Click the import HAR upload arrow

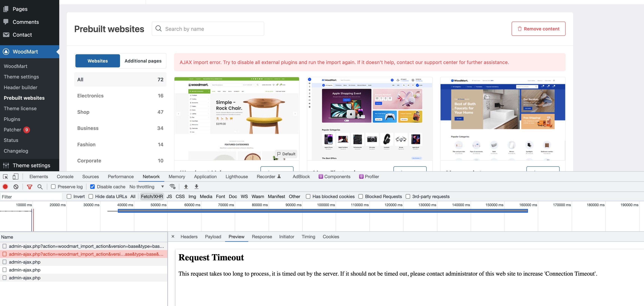(186, 187)
